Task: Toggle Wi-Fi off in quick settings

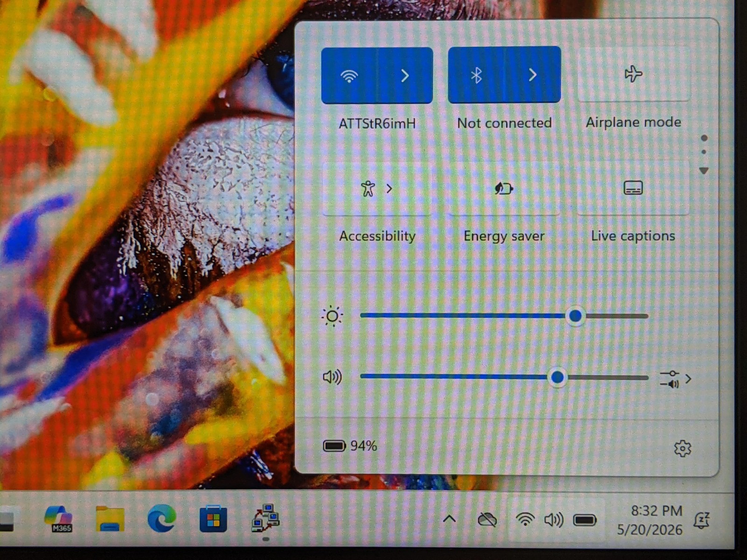Action: [x=349, y=76]
